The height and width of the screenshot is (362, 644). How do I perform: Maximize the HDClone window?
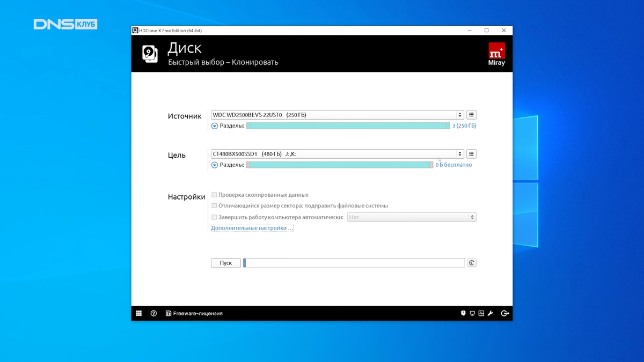click(x=487, y=31)
